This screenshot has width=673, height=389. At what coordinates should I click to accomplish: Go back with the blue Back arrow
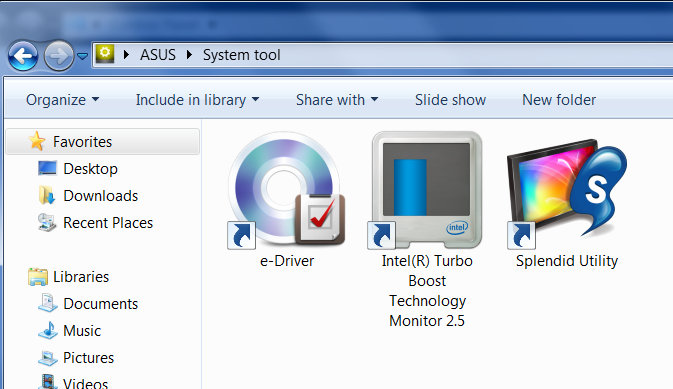tap(23, 56)
